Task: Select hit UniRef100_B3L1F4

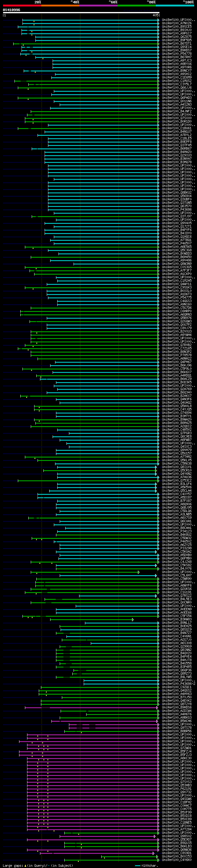Action: pyautogui.click(x=176, y=483)
